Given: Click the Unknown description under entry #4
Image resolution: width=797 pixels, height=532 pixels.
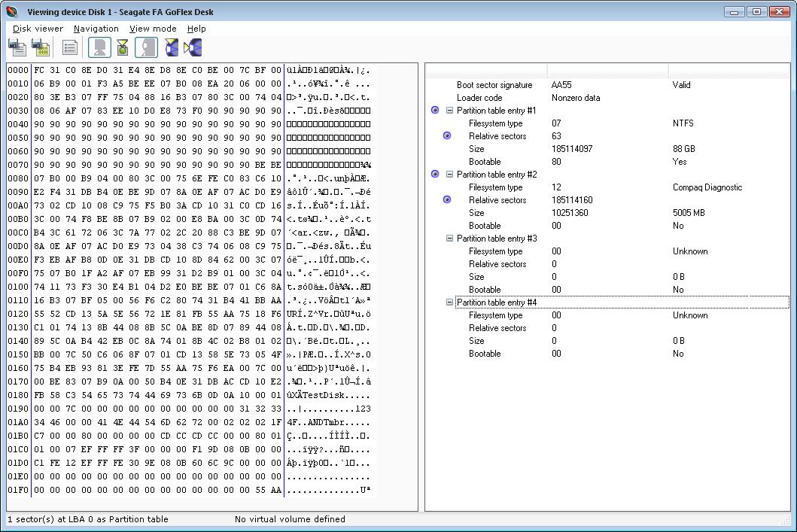Looking at the screenshot, I should (x=690, y=315).
